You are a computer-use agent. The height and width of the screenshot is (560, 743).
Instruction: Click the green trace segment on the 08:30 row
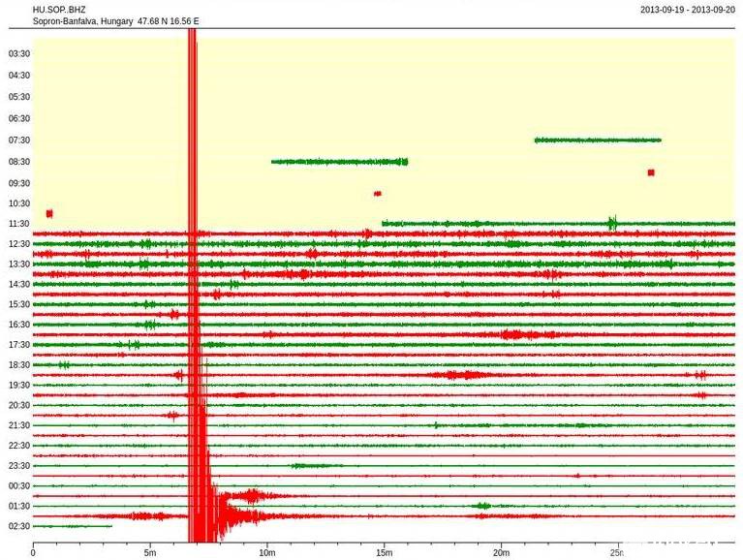(339, 162)
